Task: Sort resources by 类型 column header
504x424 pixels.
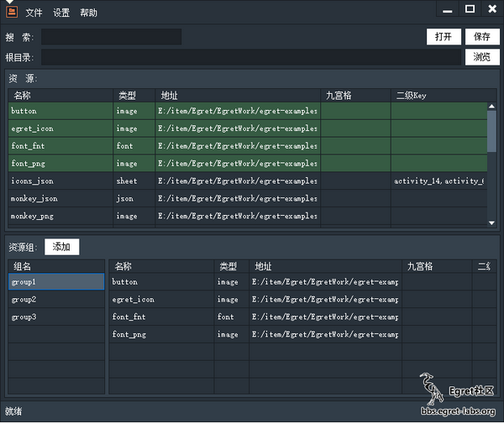Action: click(x=134, y=96)
